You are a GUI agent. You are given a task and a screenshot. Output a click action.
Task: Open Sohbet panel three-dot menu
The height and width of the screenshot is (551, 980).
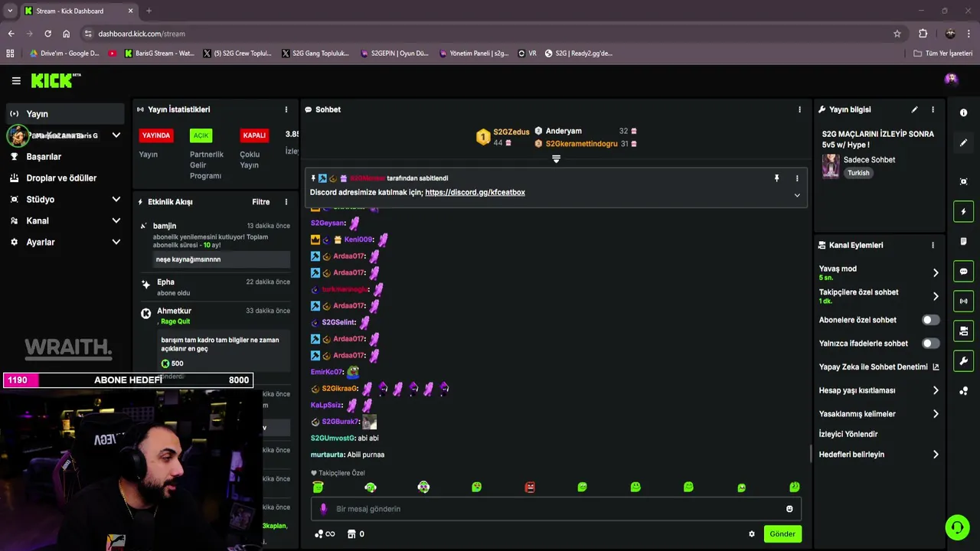click(799, 109)
